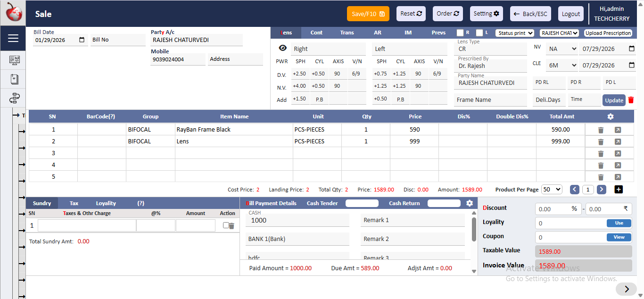Image resolution: width=644 pixels, height=299 pixels.
Task: Open Bill Payment Details gear settings
Action: (469, 203)
